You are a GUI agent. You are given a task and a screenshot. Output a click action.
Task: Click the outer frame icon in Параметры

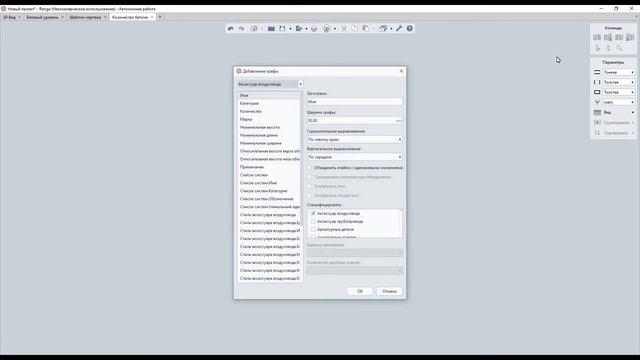pyautogui.click(x=597, y=92)
